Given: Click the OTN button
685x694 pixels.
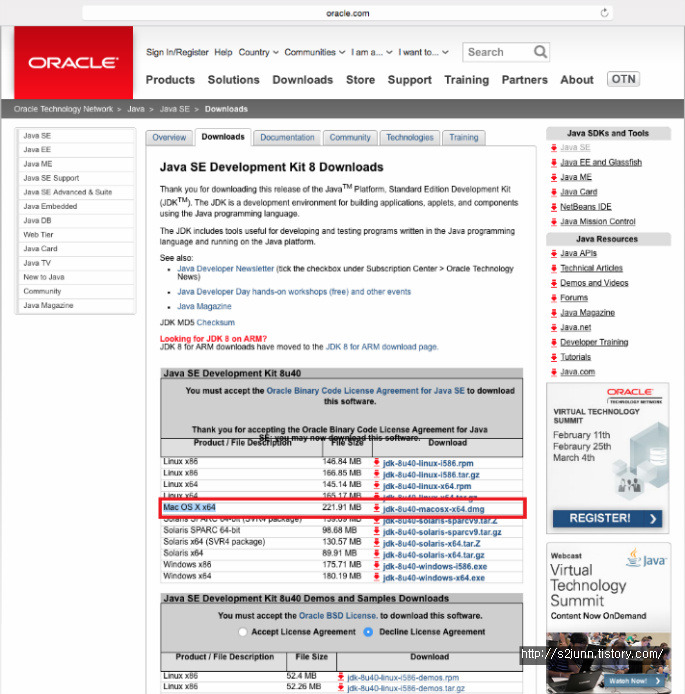Looking at the screenshot, I should pos(623,79).
